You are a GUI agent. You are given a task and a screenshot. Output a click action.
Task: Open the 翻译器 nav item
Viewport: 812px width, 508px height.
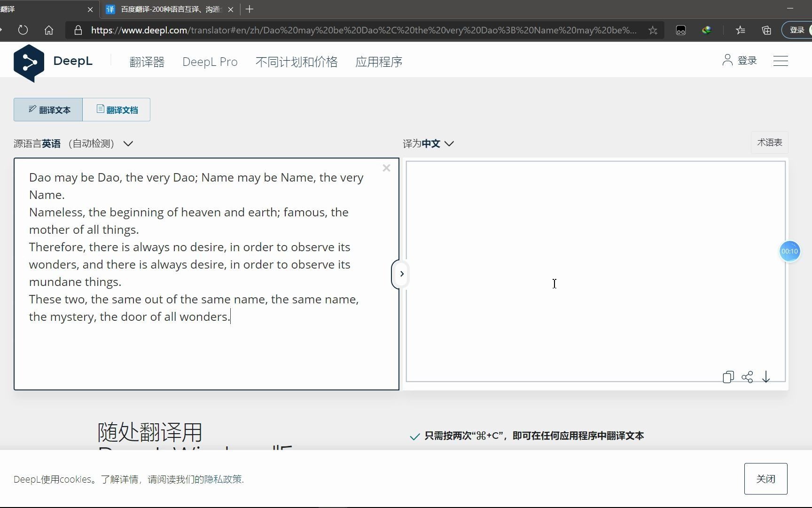click(x=147, y=62)
